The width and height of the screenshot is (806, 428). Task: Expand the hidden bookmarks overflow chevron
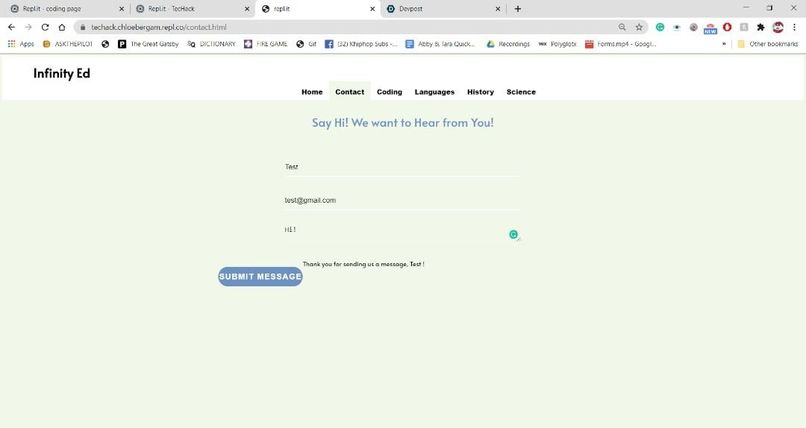724,44
